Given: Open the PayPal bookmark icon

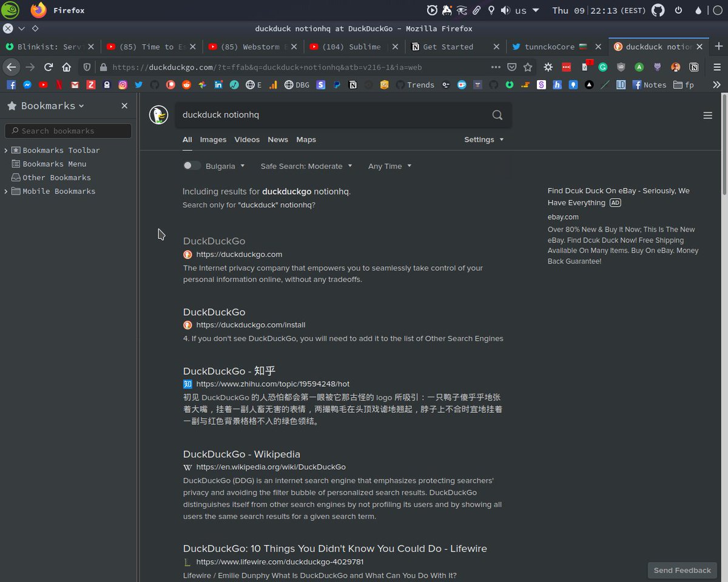Looking at the screenshot, I should pos(337,85).
